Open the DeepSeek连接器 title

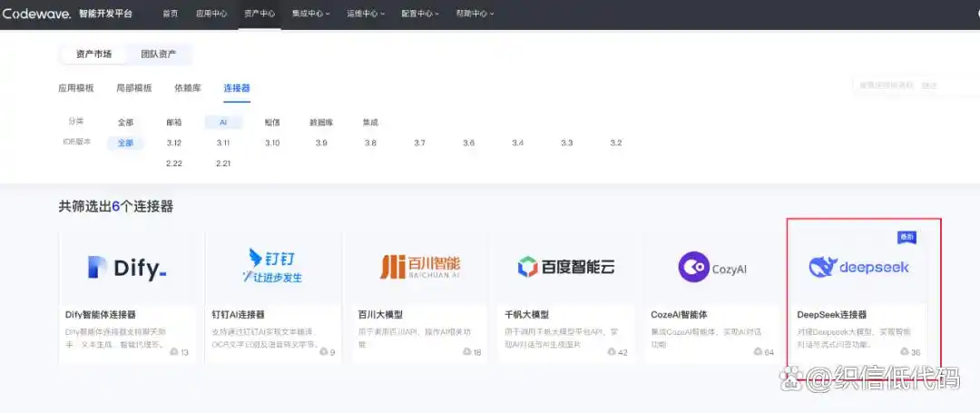[x=832, y=314]
